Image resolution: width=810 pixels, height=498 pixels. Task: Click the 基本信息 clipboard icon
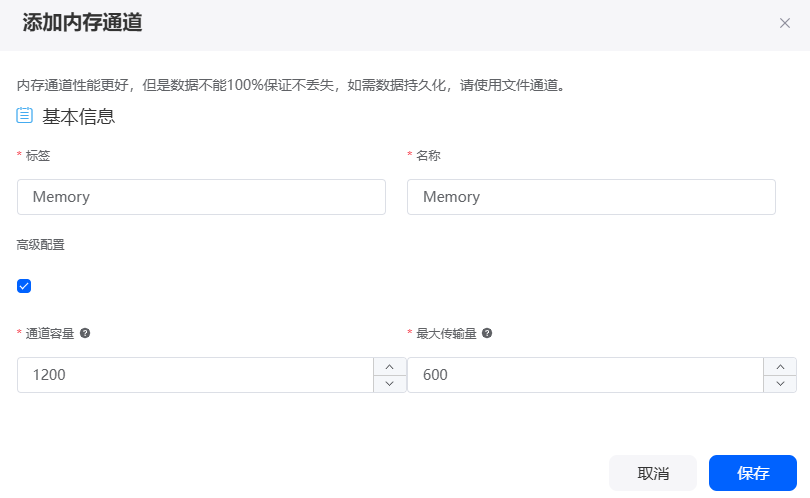24,115
